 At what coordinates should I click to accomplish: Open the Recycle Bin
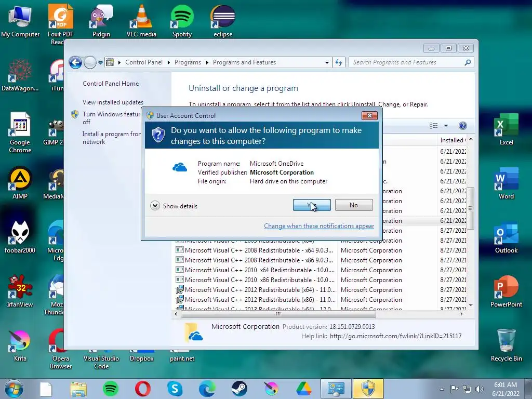click(x=506, y=345)
